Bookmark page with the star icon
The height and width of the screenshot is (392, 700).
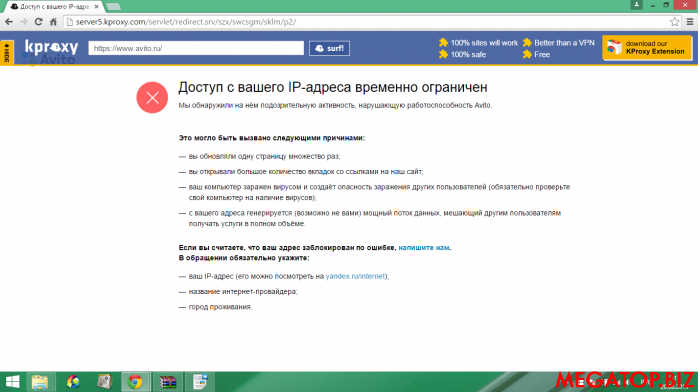point(675,22)
